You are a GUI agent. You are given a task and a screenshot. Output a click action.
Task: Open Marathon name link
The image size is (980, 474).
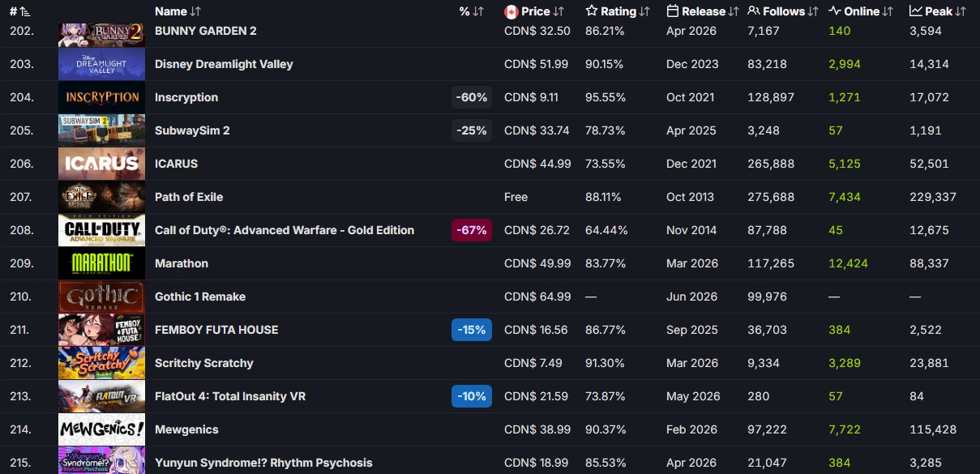(182, 263)
